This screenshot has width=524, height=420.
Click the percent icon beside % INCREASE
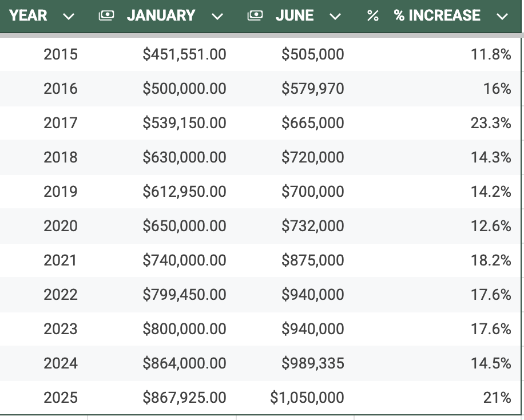tap(373, 16)
